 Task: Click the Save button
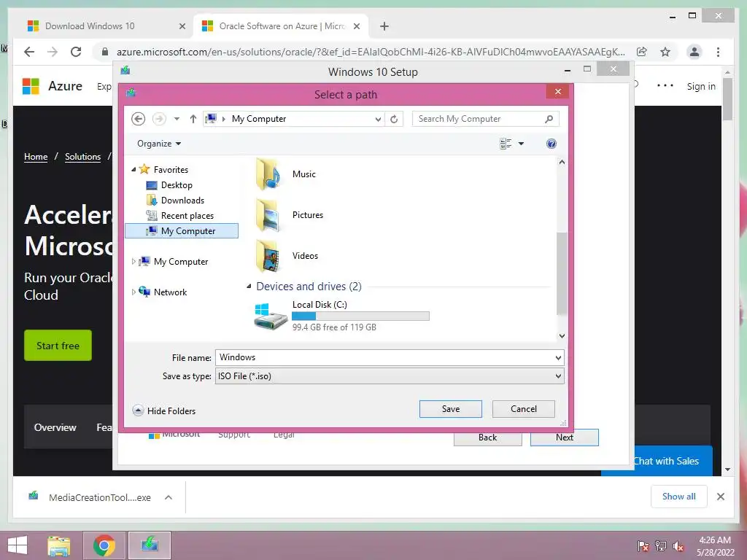click(451, 409)
